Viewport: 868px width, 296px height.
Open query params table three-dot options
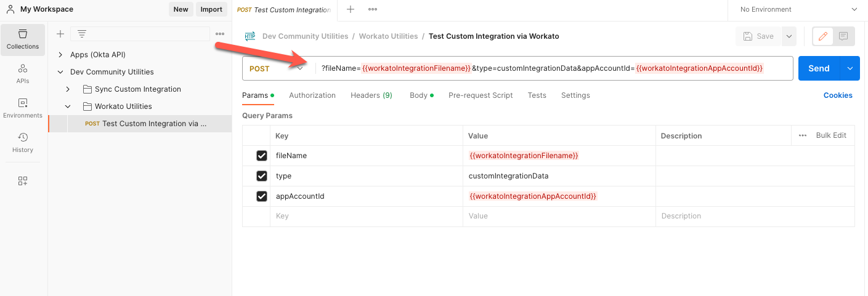(803, 135)
